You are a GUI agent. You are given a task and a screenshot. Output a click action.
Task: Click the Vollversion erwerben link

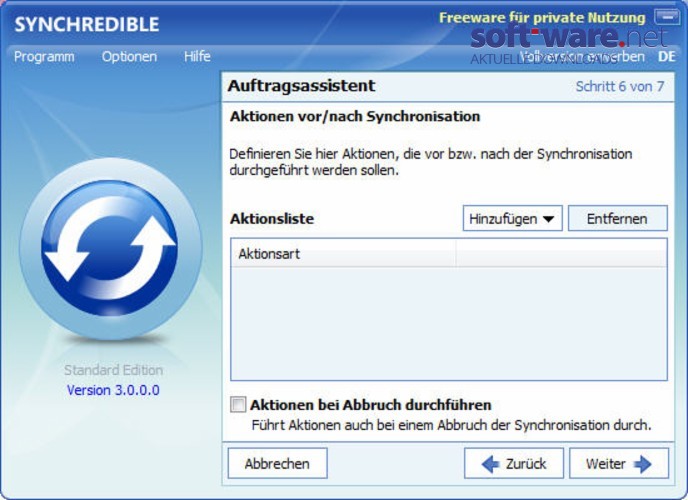click(x=582, y=57)
